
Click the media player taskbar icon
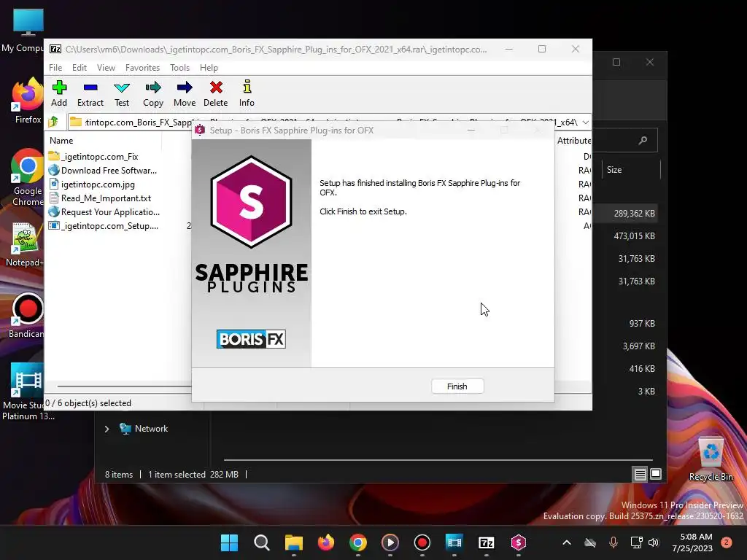(390, 542)
